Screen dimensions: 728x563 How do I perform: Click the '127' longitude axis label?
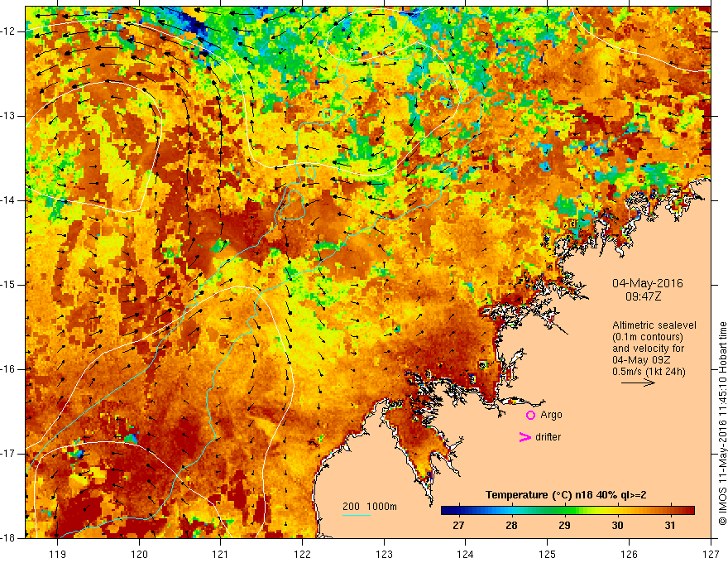[x=711, y=554]
